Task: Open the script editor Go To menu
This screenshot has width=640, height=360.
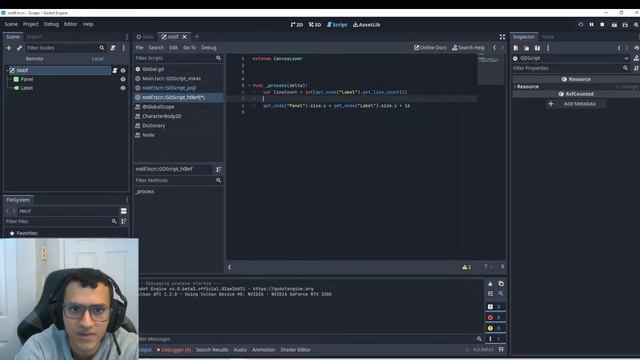Action: point(190,47)
